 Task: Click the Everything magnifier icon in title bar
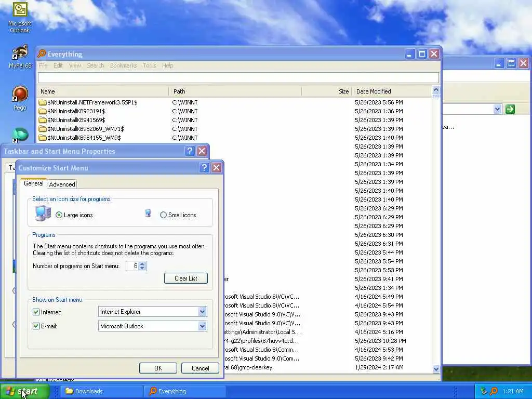pyautogui.click(x=42, y=54)
